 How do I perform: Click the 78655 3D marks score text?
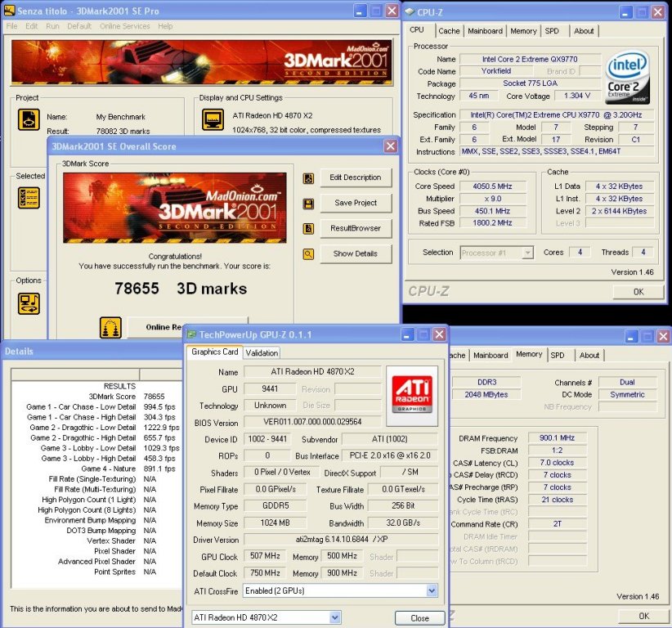pos(181,289)
